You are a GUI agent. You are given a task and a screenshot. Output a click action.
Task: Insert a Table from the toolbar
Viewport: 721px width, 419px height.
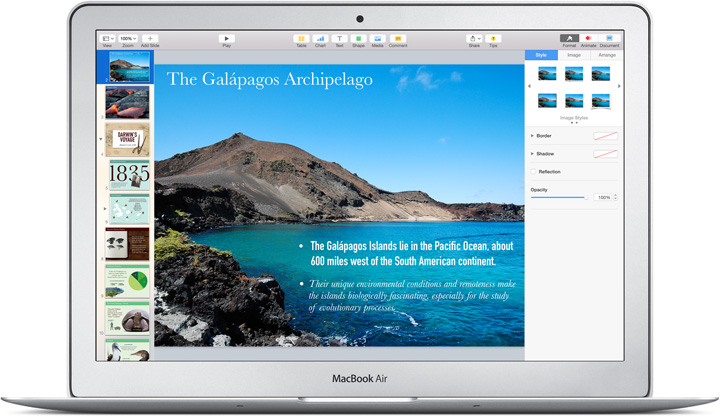[301, 38]
